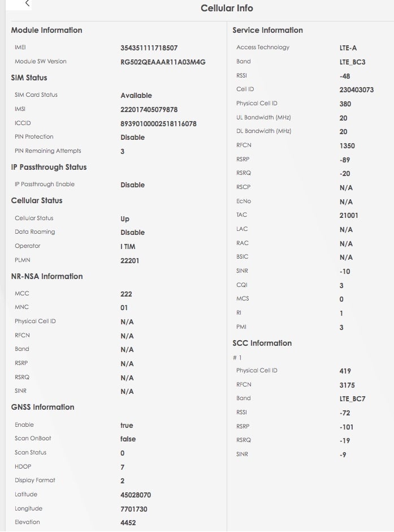Click the Band value LTE_BC3
The image size is (394, 532).
pyautogui.click(x=352, y=62)
